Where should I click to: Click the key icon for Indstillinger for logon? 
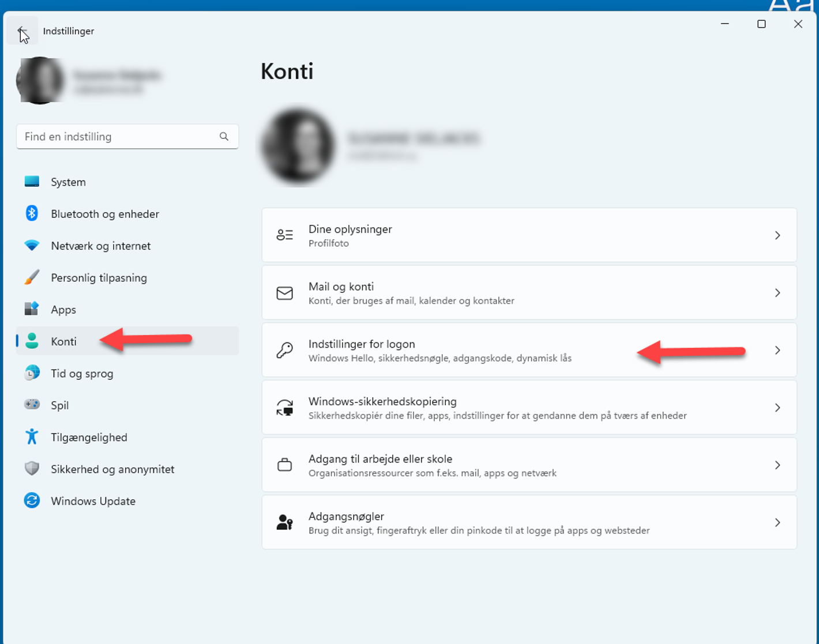click(x=284, y=350)
